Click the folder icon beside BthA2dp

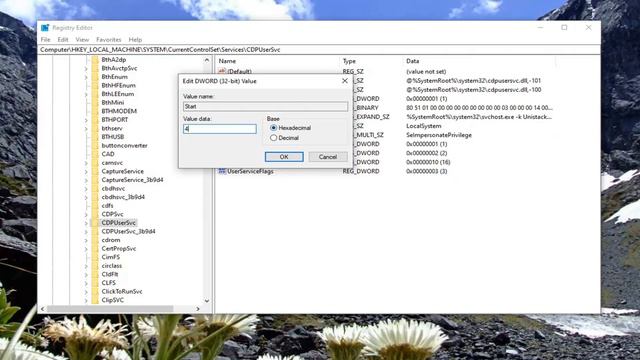(95, 60)
